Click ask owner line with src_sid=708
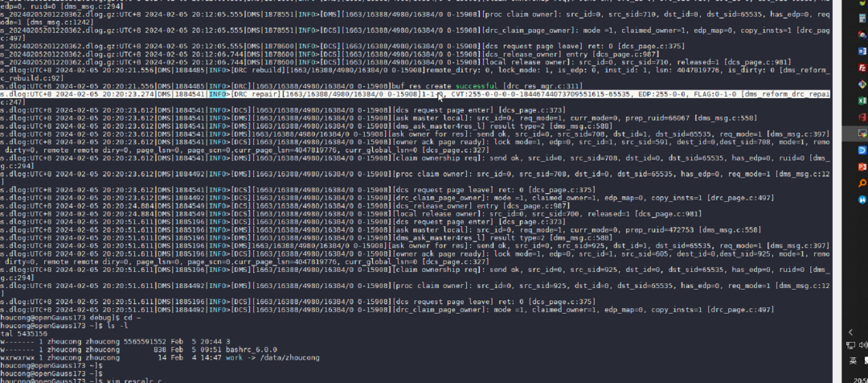 415,134
